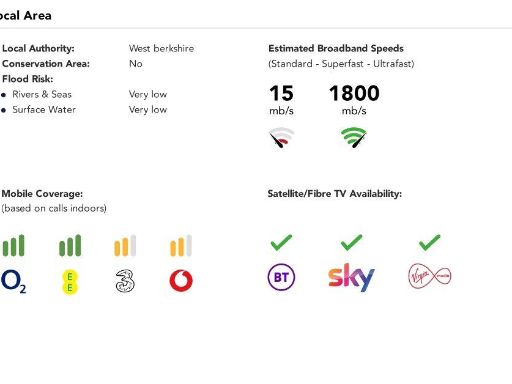Click the green ultrafast speed gauge icon
Screen dimensions: 512x384
(x=354, y=137)
